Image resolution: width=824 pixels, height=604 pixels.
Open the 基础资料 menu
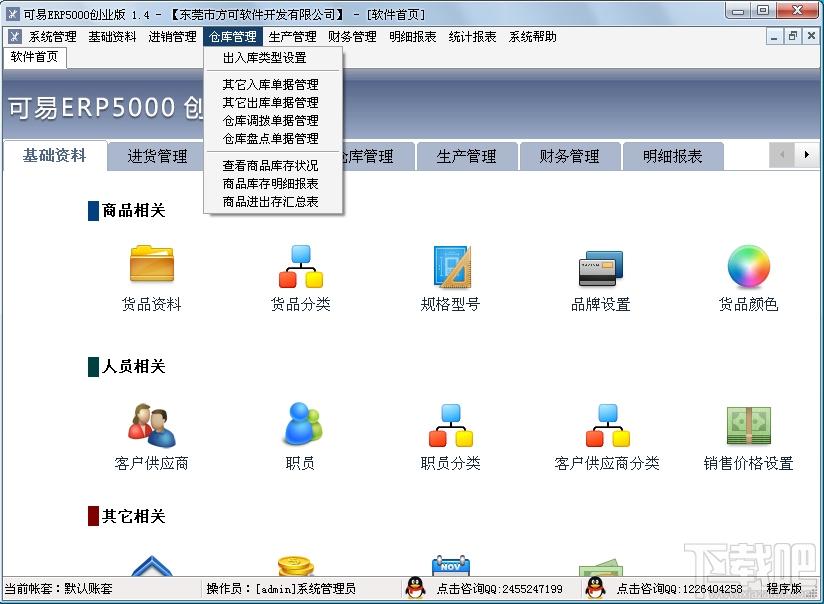tap(112, 37)
